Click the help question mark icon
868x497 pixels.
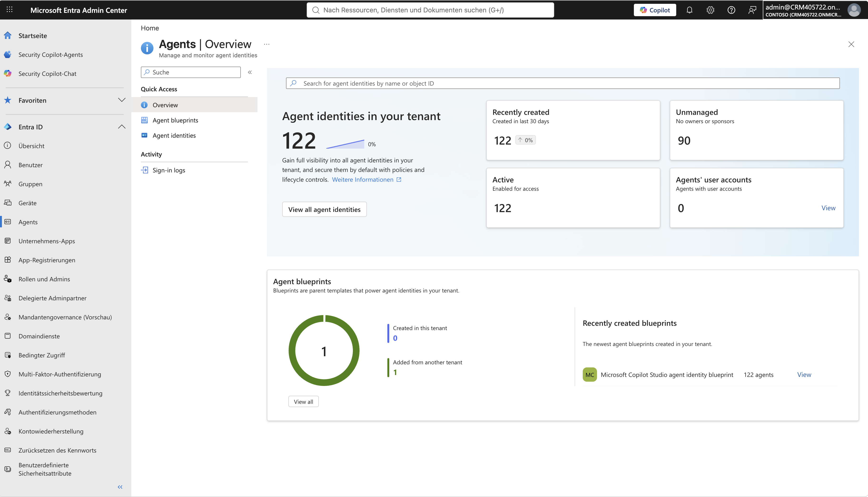[731, 10]
